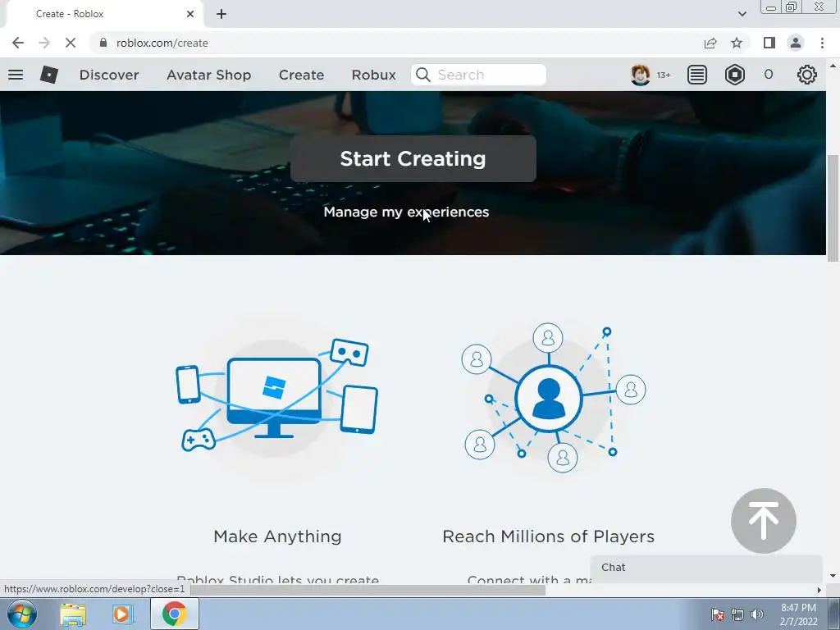840x630 pixels.
Task: Click the horizontal scrollbar right arrow
Action: click(x=819, y=590)
